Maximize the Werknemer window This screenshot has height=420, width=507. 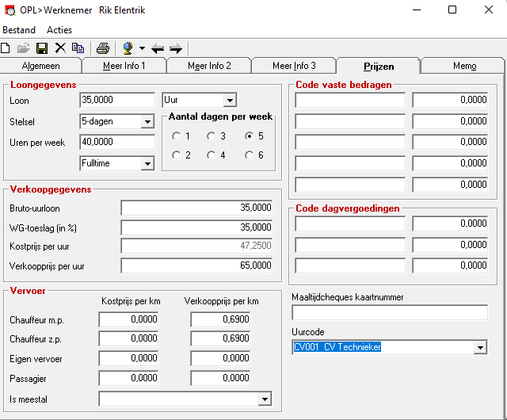[452, 10]
